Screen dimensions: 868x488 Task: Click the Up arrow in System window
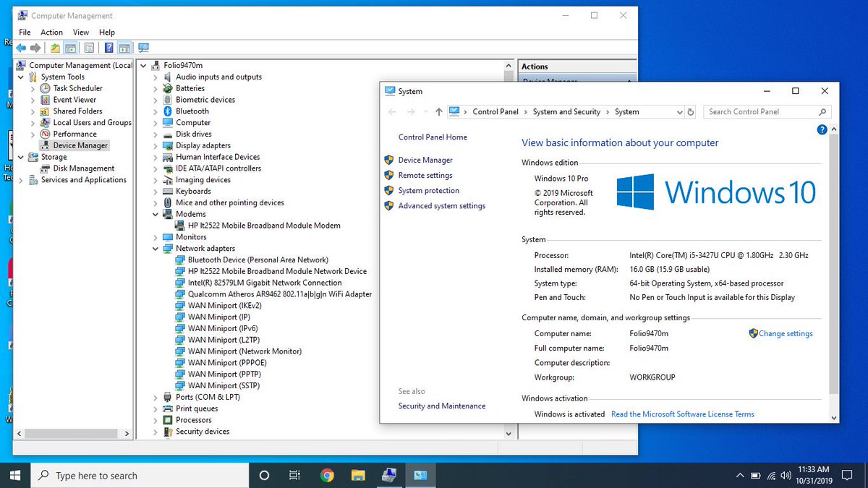pos(438,112)
